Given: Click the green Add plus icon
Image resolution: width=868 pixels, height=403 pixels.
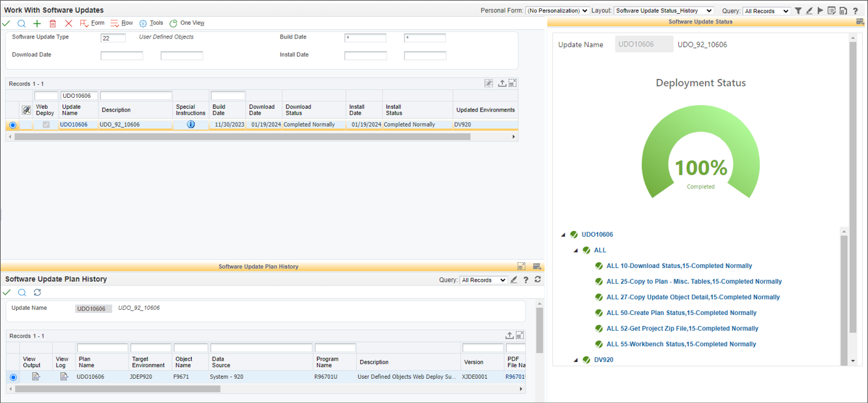Looking at the screenshot, I should point(37,23).
